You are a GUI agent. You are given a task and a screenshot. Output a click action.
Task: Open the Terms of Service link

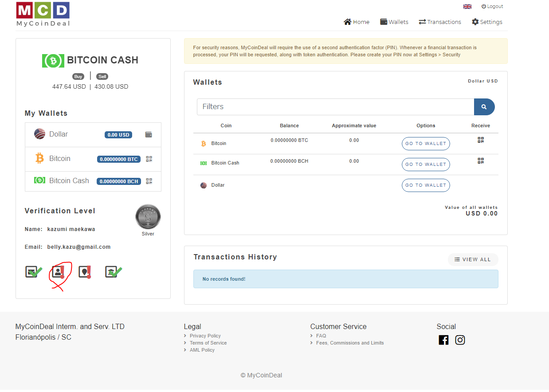point(208,343)
